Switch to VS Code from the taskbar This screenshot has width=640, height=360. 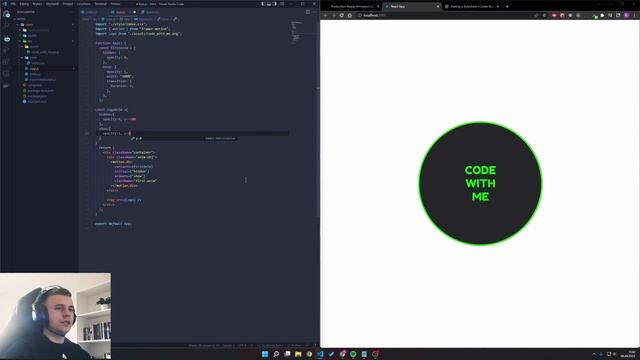point(320,354)
